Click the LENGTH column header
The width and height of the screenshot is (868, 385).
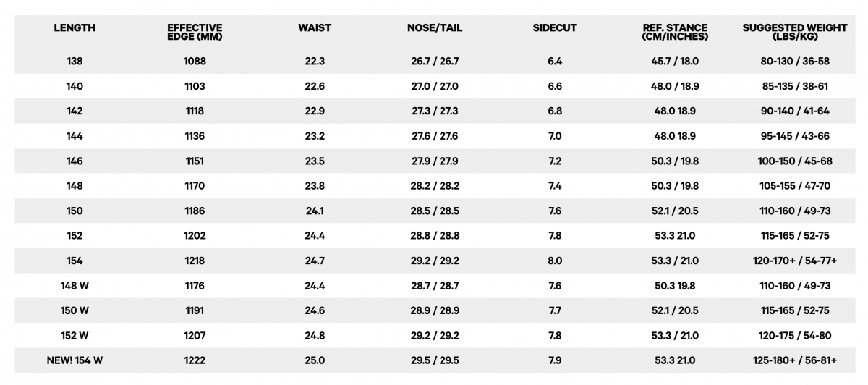click(75, 28)
